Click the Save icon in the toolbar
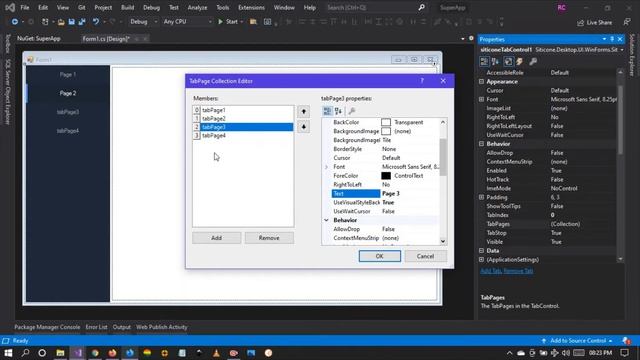640x360 pixels. [x=71, y=22]
